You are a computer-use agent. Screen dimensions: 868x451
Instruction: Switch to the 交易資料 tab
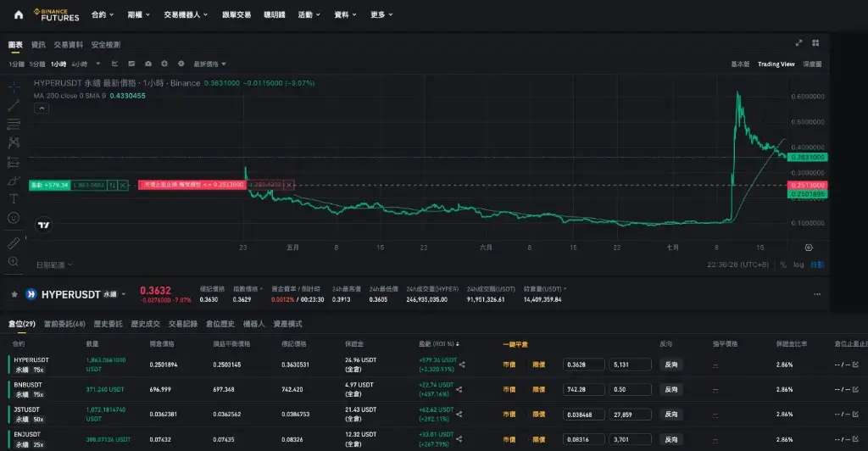coord(68,45)
